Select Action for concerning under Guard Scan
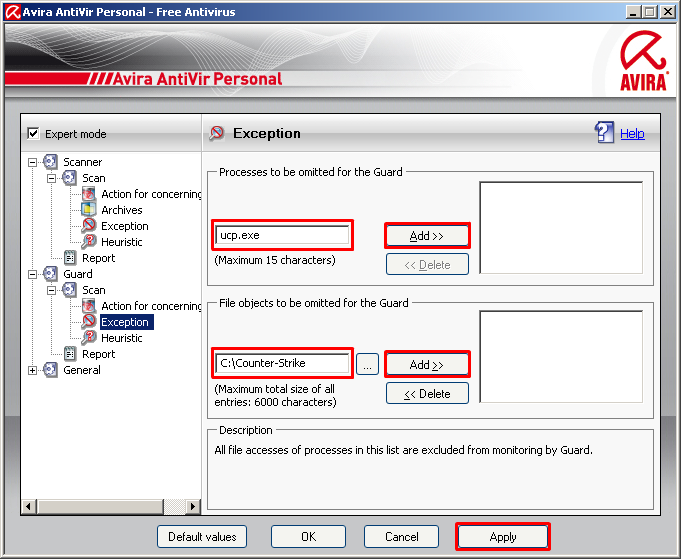This screenshot has width=681, height=559. tap(151, 306)
